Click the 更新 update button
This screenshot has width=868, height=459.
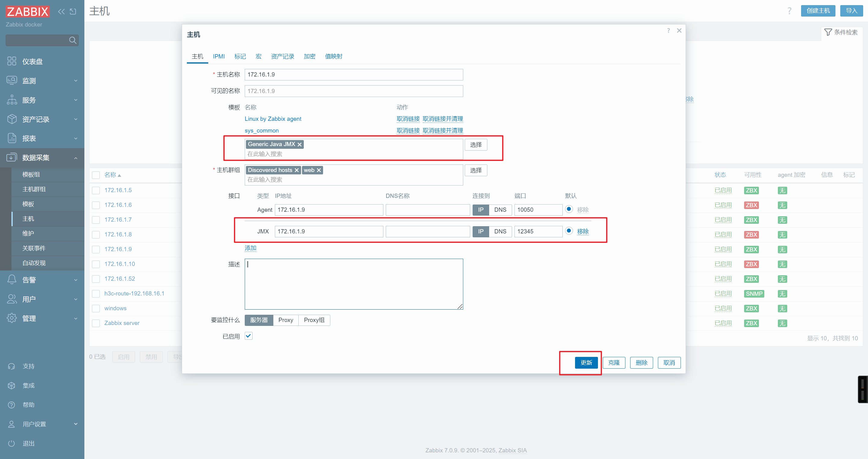[x=586, y=362]
